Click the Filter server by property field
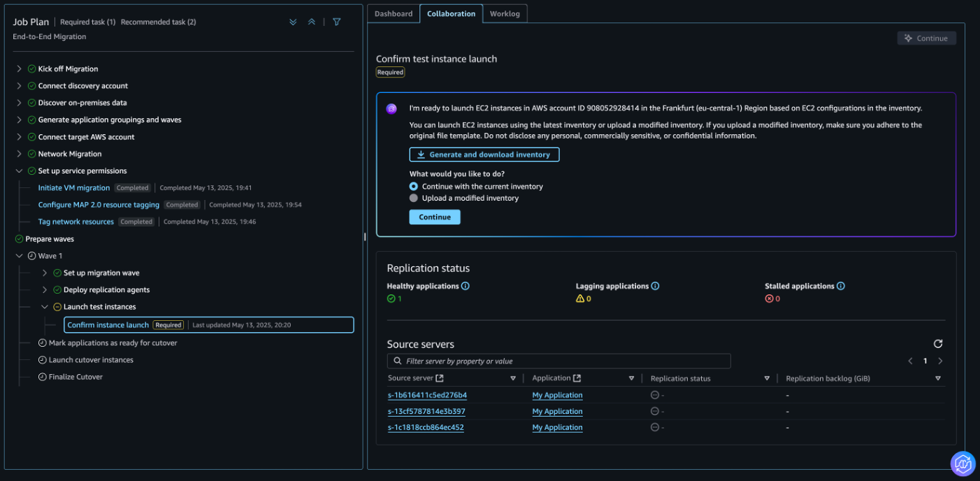980x481 pixels. point(559,361)
